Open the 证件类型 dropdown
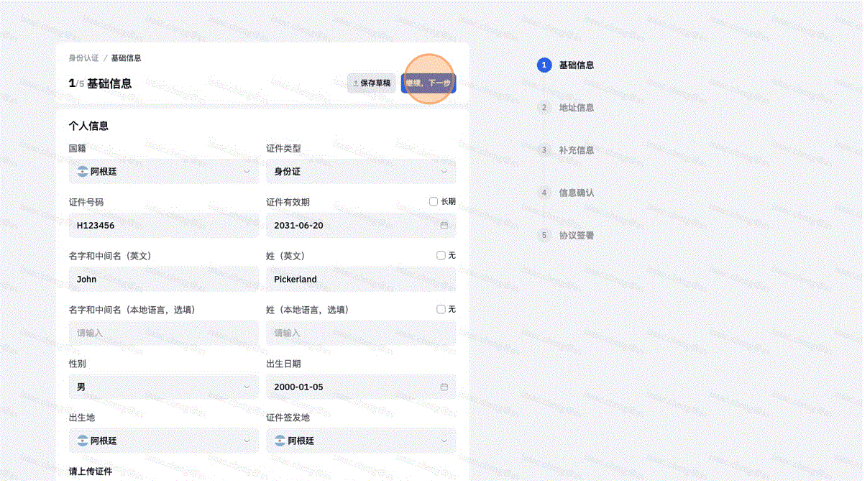 coord(360,171)
